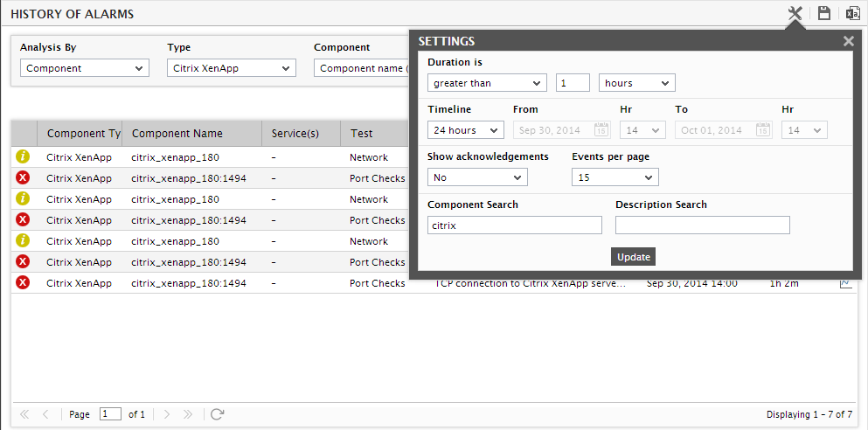868x430 pixels.
Task: Open the Timeline 24 hours dropdown
Action: (466, 130)
